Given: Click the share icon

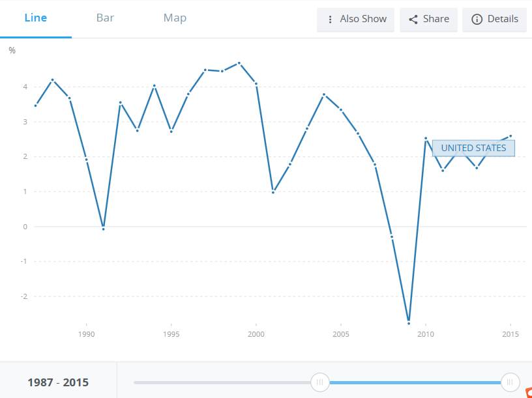Looking at the screenshot, I should [x=413, y=20].
